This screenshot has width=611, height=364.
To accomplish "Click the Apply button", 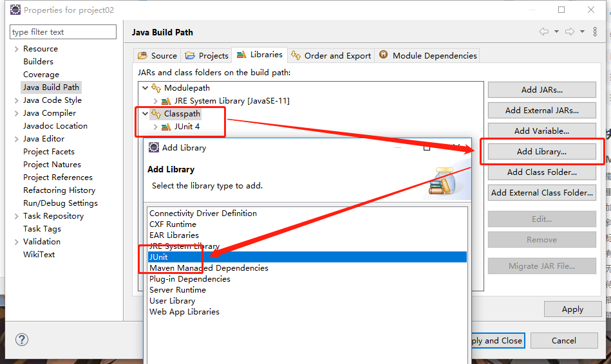I will [573, 309].
